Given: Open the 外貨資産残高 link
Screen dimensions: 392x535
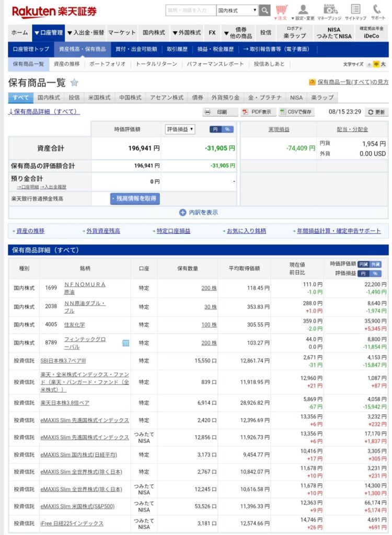Looking at the screenshot, I should pyautogui.click(x=103, y=231).
